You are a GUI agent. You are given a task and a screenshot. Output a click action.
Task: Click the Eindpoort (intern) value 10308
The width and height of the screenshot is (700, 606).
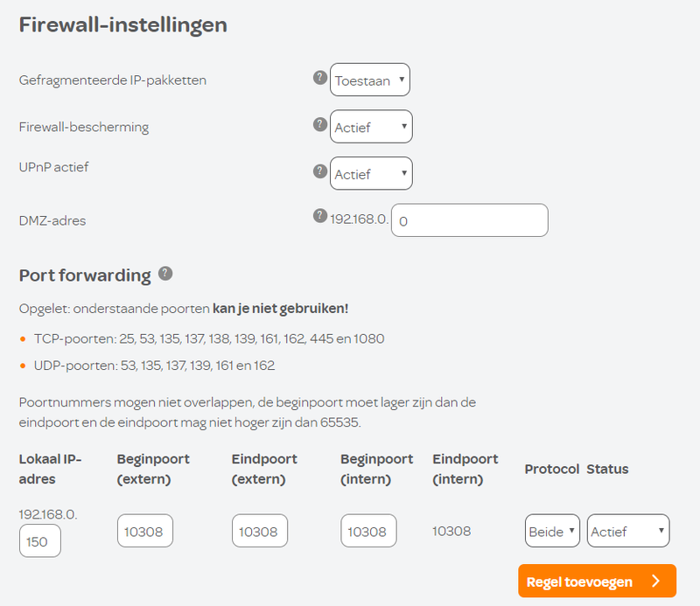(451, 531)
